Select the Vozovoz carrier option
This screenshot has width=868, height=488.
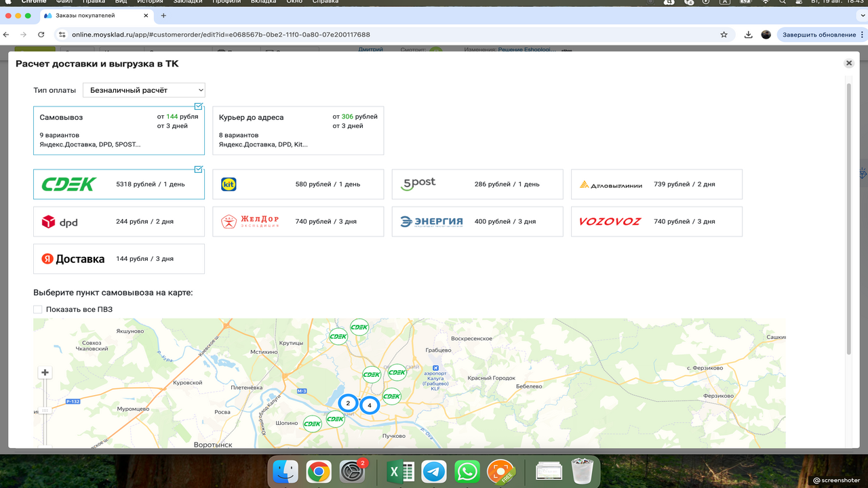click(x=656, y=222)
